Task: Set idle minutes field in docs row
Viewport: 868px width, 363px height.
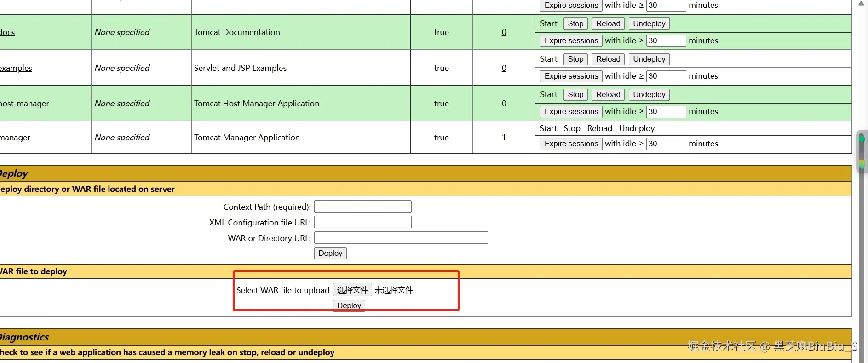Action: coord(666,41)
